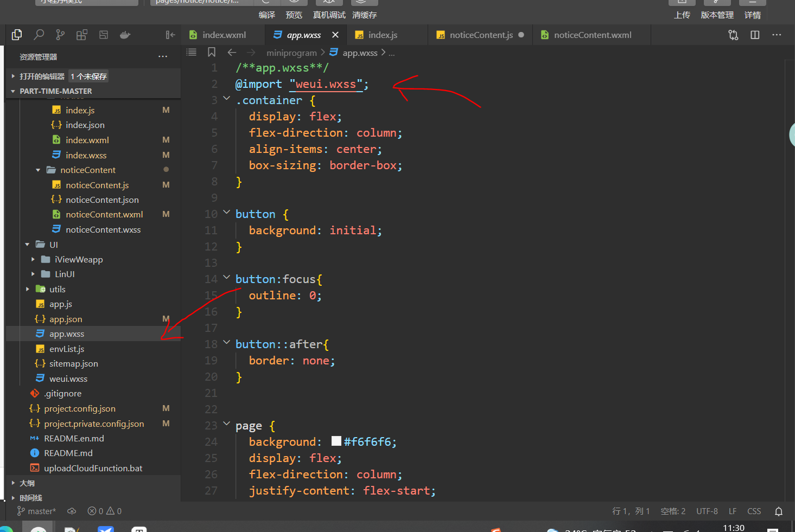
Task: Follow the "weui.wxss" import link
Action: pos(326,84)
